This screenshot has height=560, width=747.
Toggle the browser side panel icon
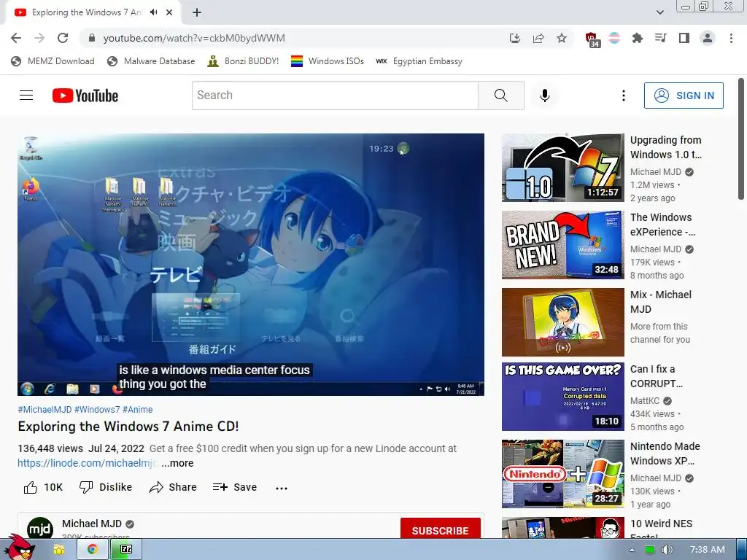click(x=684, y=38)
